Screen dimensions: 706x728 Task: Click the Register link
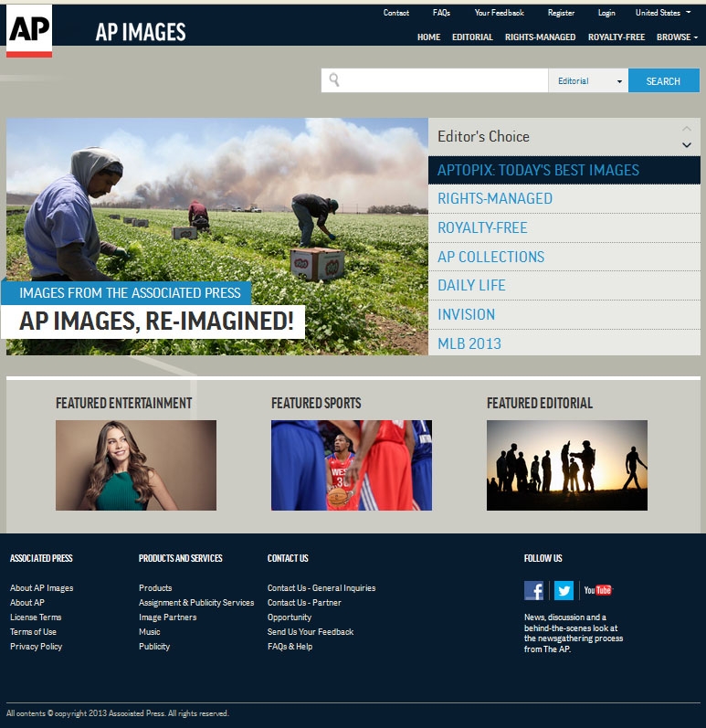pos(561,13)
